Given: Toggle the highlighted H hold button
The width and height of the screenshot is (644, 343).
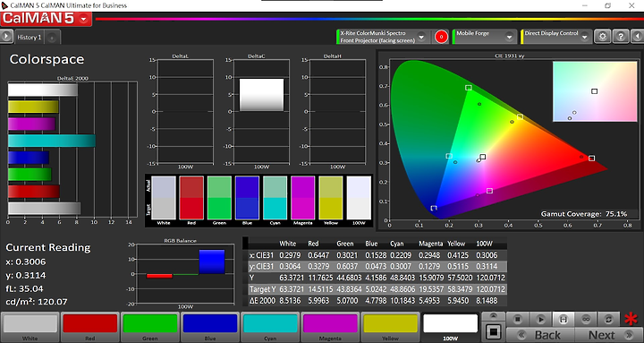Looking at the screenshot, I should [563, 319].
